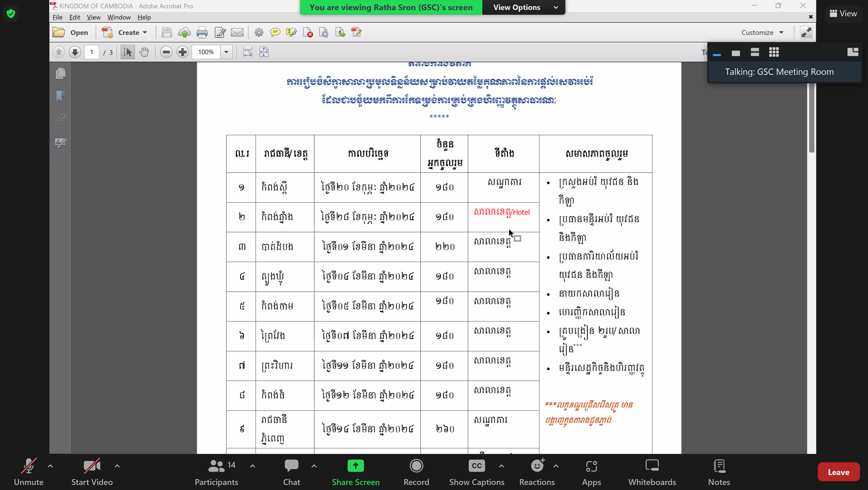868x490 pixels.
Task: Expand the View Options dropdown
Action: click(524, 7)
